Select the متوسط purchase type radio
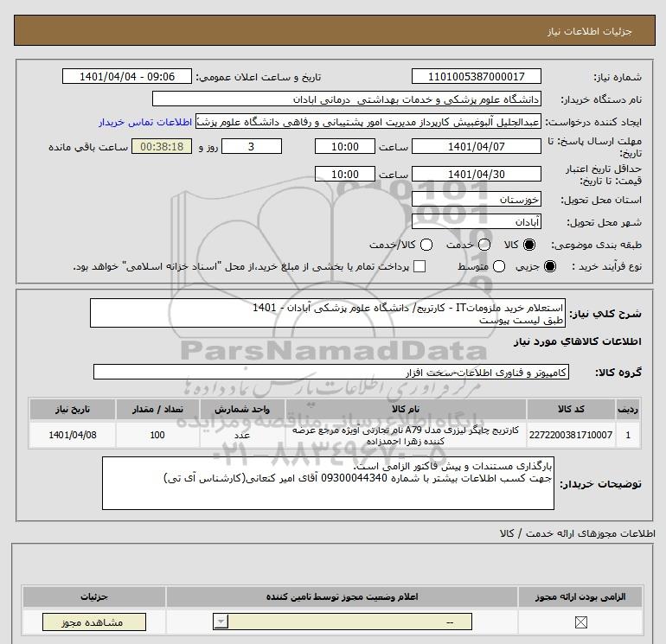 [499, 266]
